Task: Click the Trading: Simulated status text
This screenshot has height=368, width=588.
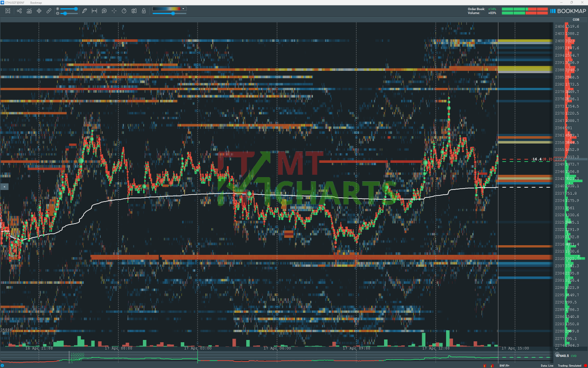Action: [x=569, y=366]
